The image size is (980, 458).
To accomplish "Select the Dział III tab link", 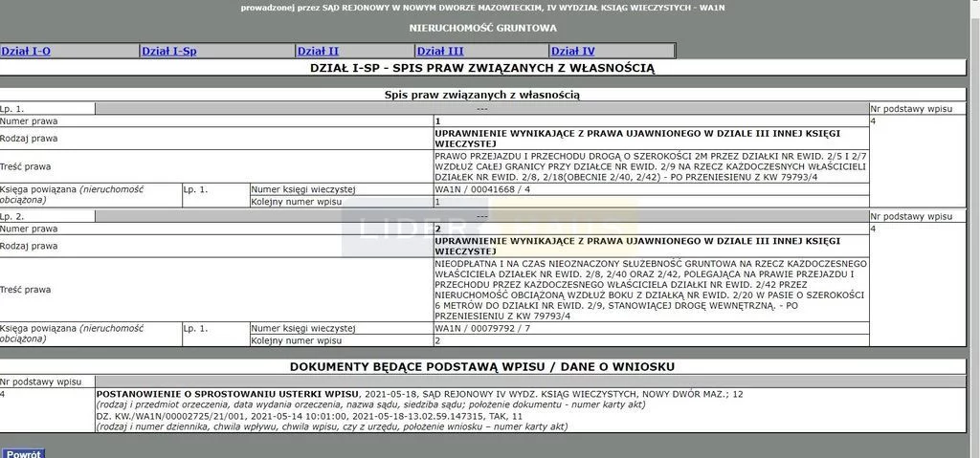I will click(x=440, y=51).
